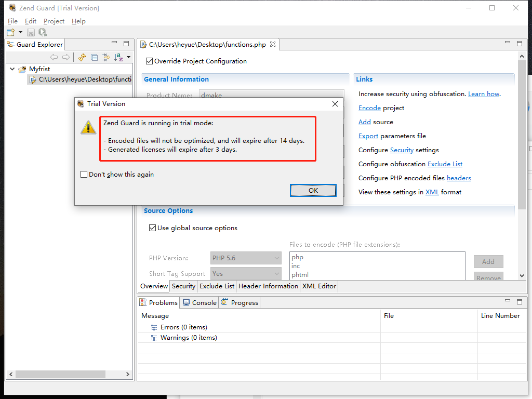Click the Guard Explorer tab

[35, 45]
